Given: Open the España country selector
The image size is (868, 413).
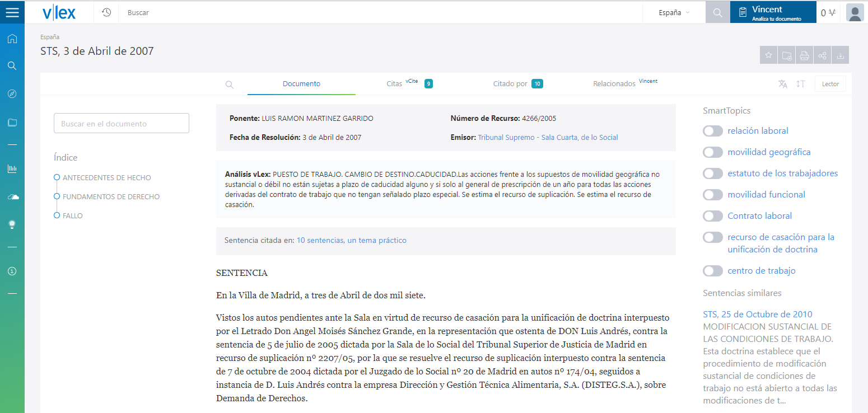Looking at the screenshot, I should pyautogui.click(x=674, y=12).
